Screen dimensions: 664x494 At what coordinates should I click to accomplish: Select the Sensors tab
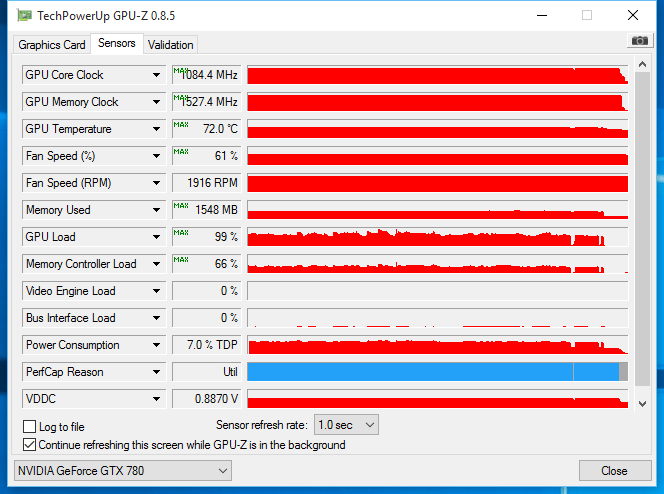(117, 43)
